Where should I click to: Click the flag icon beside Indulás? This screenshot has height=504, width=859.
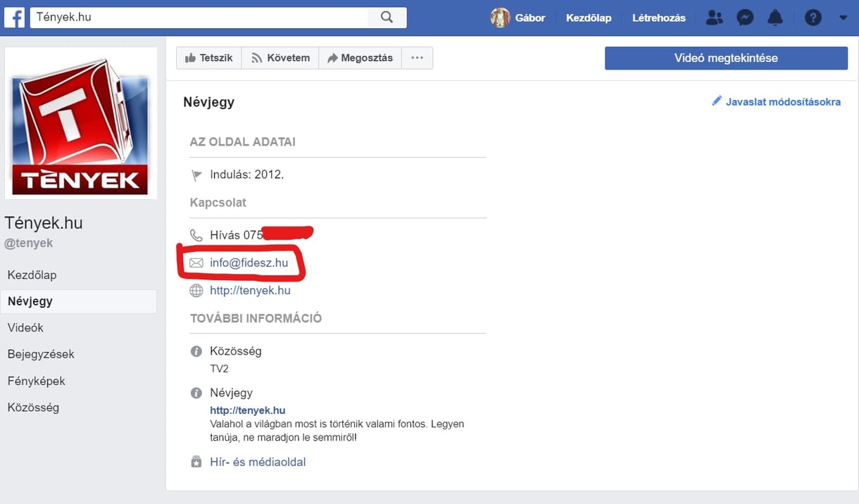coord(196,175)
